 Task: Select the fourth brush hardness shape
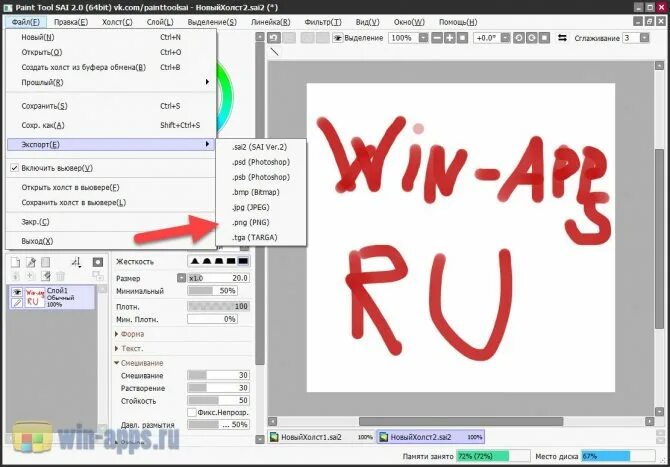pyautogui.click(x=231, y=261)
